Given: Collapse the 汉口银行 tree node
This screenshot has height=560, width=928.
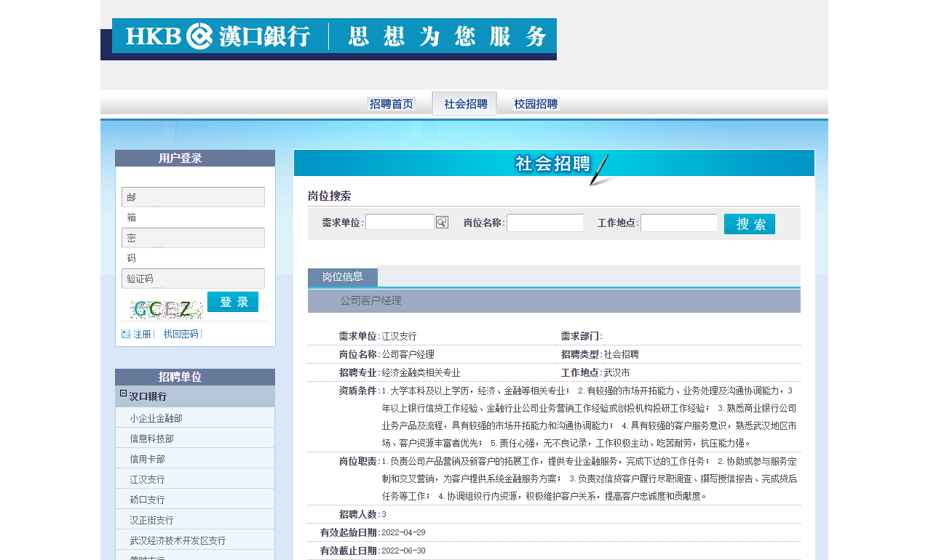Looking at the screenshot, I should tap(123, 394).
